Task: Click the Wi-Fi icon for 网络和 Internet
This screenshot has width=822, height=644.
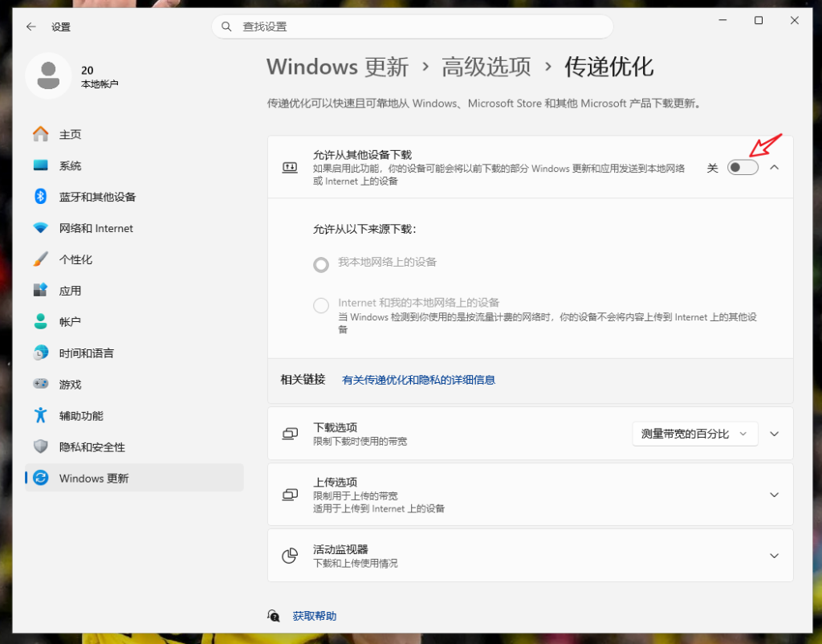Action: pos(40,228)
